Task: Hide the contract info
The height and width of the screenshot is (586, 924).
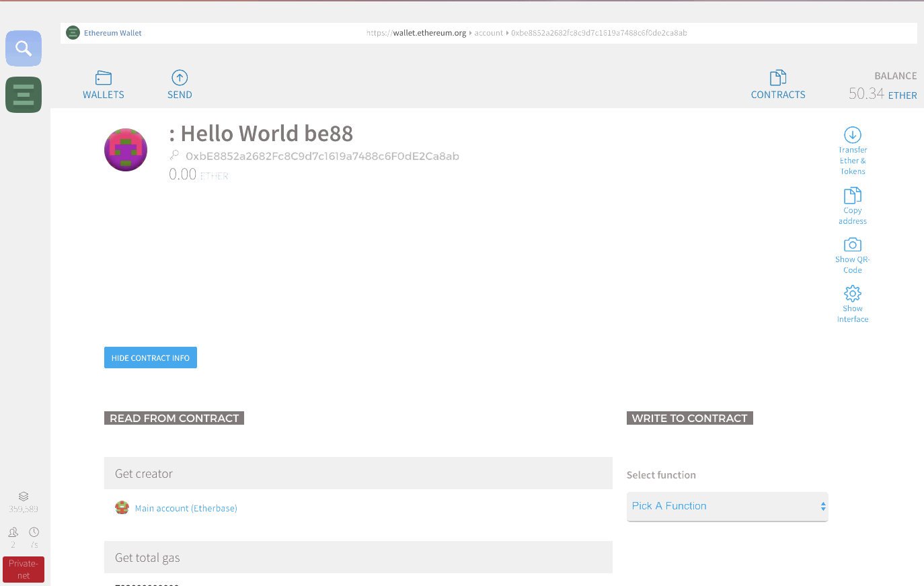Action: point(151,358)
